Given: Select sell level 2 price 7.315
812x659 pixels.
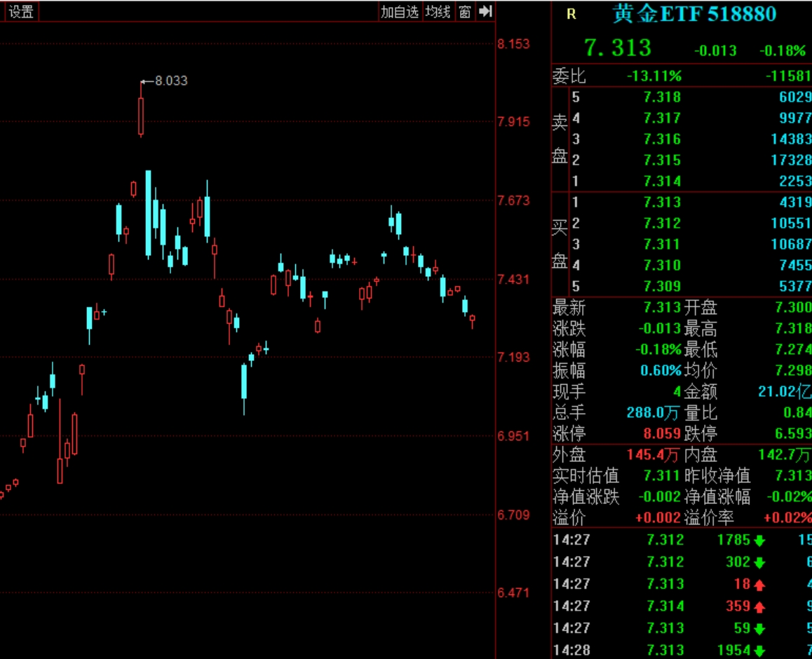Looking at the screenshot, I should coord(662,160).
